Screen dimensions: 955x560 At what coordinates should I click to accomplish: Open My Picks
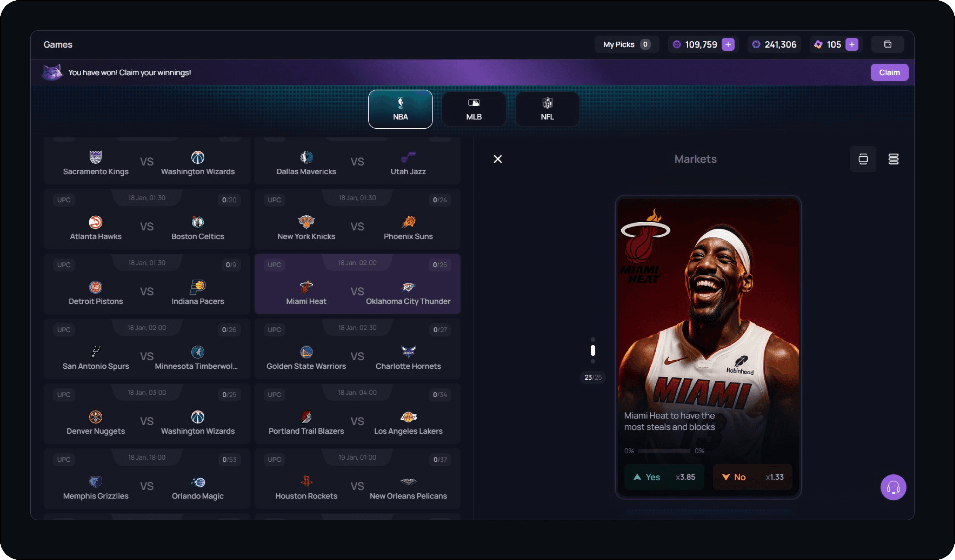(x=626, y=44)
